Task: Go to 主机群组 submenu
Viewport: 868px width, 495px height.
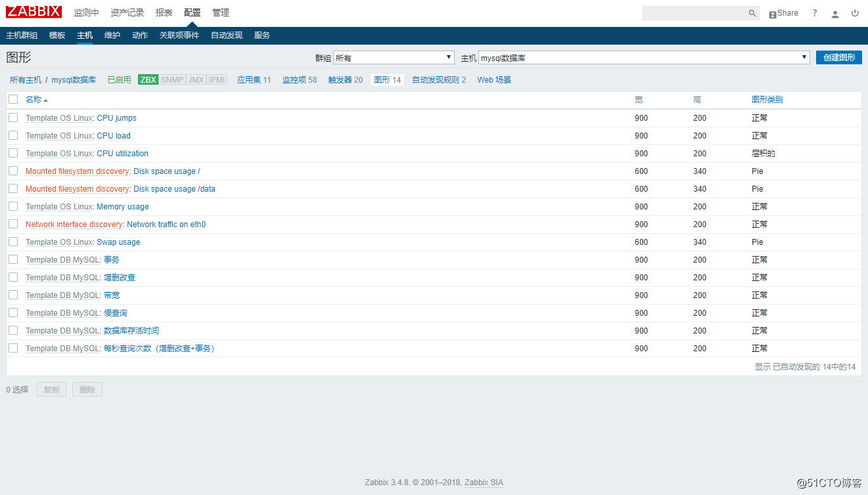Action: coord(22,35)
